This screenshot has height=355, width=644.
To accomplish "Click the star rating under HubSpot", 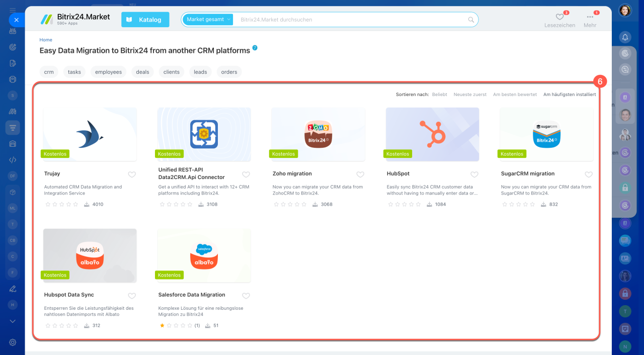I will (405, 204).
